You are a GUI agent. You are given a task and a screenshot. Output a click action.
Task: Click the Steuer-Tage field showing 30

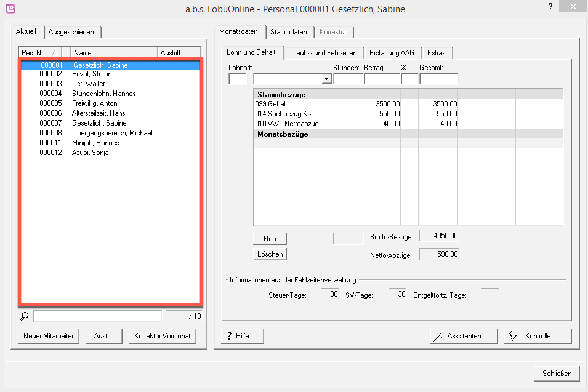330,294
